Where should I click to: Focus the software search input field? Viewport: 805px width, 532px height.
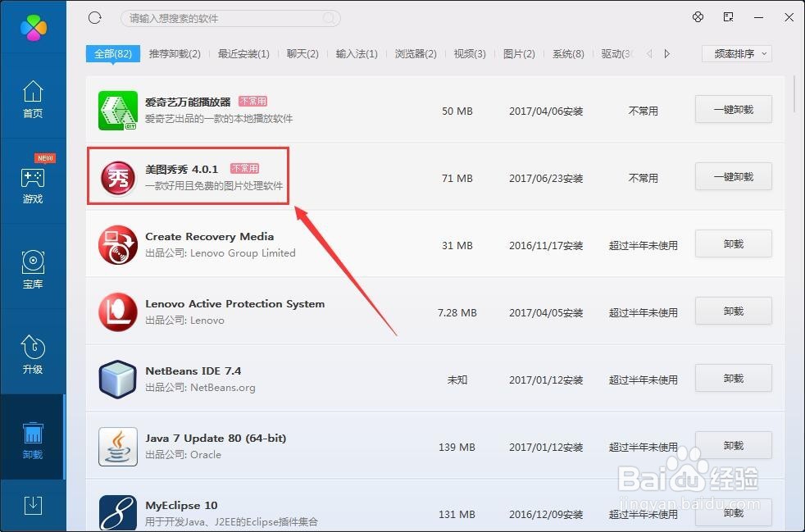click(230, 19)
